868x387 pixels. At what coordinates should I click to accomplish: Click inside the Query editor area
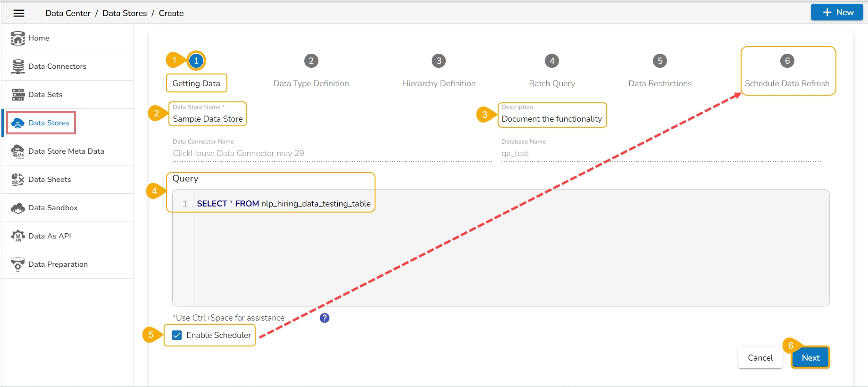click(x=509, y=255)
